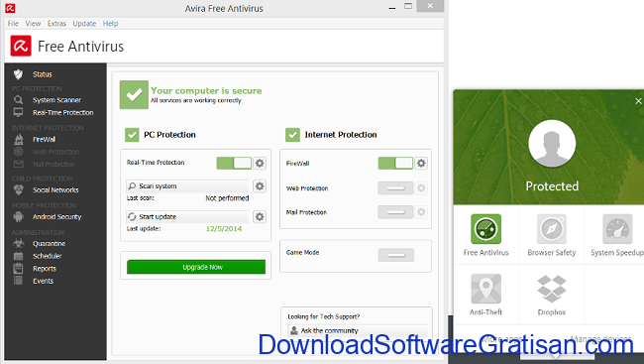Open FireWall sidebar icon

point(19,139)
